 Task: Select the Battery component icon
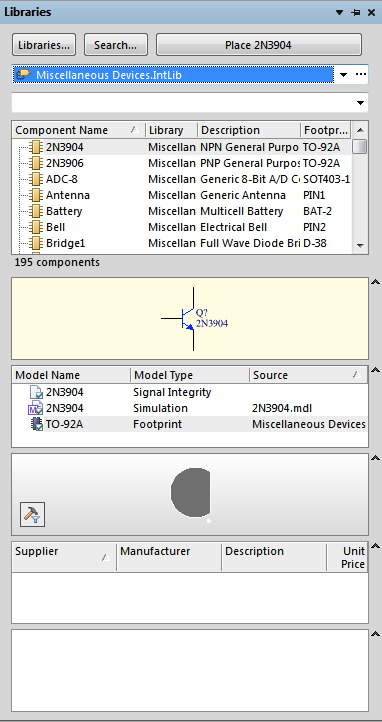[x=35, y=211]
